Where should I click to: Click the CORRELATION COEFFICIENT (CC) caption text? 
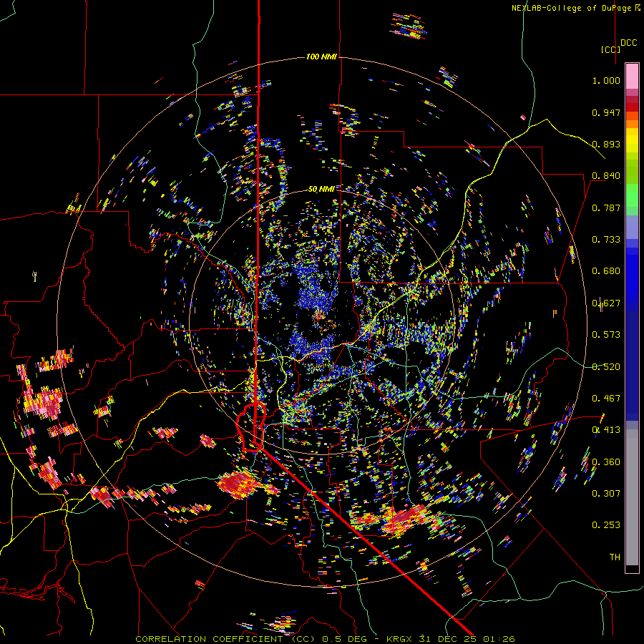pos(225,639)
